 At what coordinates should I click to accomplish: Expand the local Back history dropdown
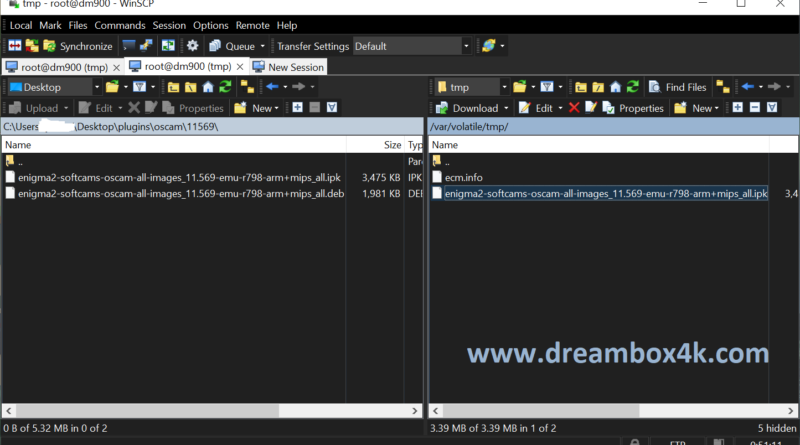285,87
